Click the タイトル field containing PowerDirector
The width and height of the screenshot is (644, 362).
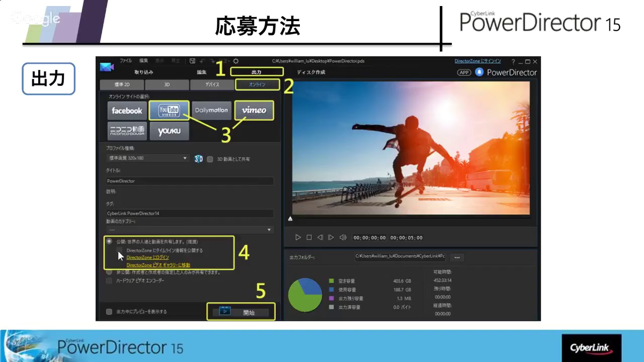coord(190,181)
